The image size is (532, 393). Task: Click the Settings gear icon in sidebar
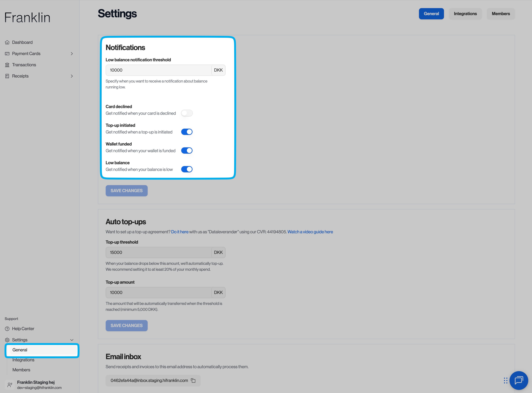pyautogui.click(x=7, y=340)
